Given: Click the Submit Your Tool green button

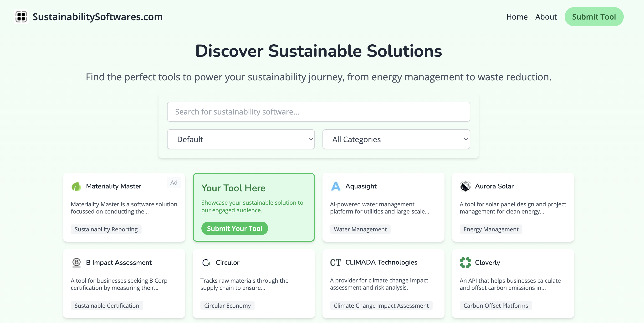Looking at the screenshot, I should (235, 229).
